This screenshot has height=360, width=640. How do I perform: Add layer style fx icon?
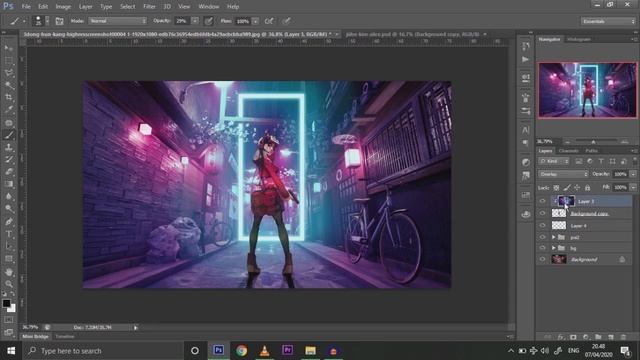561,337
